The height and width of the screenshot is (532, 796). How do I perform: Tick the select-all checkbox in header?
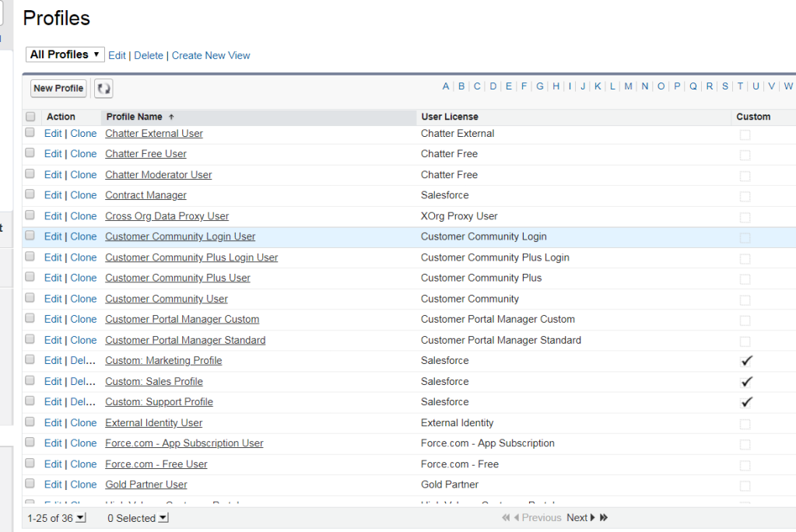[30, 117]
